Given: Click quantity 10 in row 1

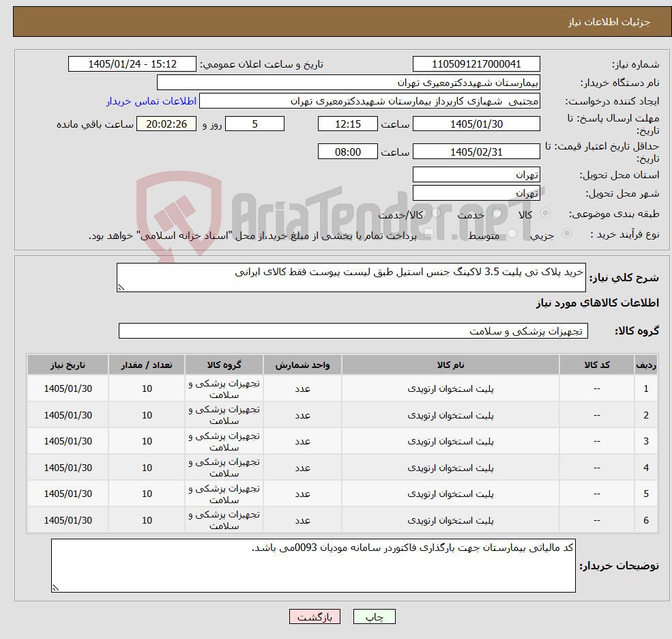Looking at the screenshot, I should pos(147,388).
